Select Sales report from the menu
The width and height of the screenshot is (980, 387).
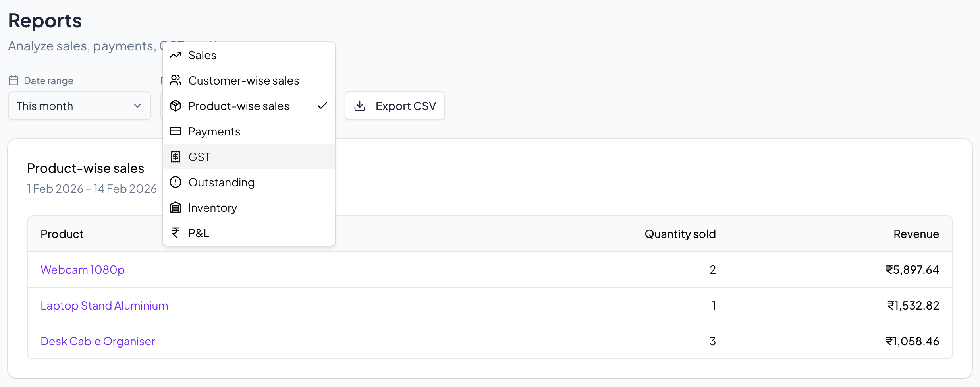203,55
